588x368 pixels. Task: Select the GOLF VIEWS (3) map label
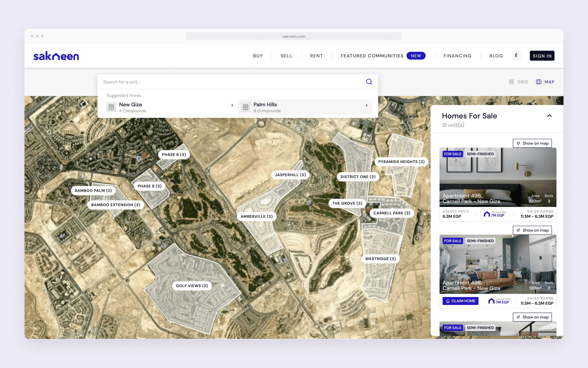pyautogui.click(x=192, y=286)
